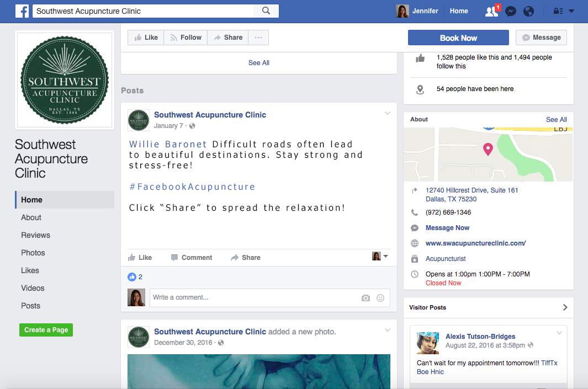The height and width of the screenshot is (389, 588).
Task: Share the page using top Share button
Action: coord(227,38)
